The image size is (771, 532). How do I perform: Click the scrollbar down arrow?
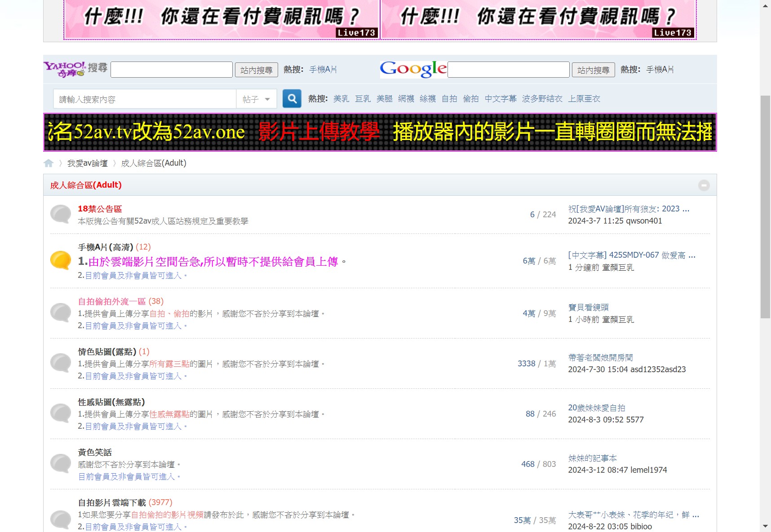point(765,526)
